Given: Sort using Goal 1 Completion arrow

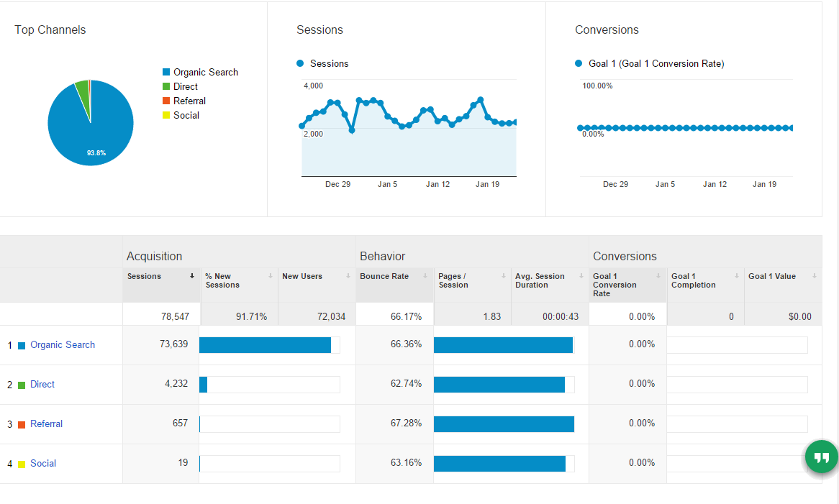Looking at the screenshot, I should [x=737, y=276].
